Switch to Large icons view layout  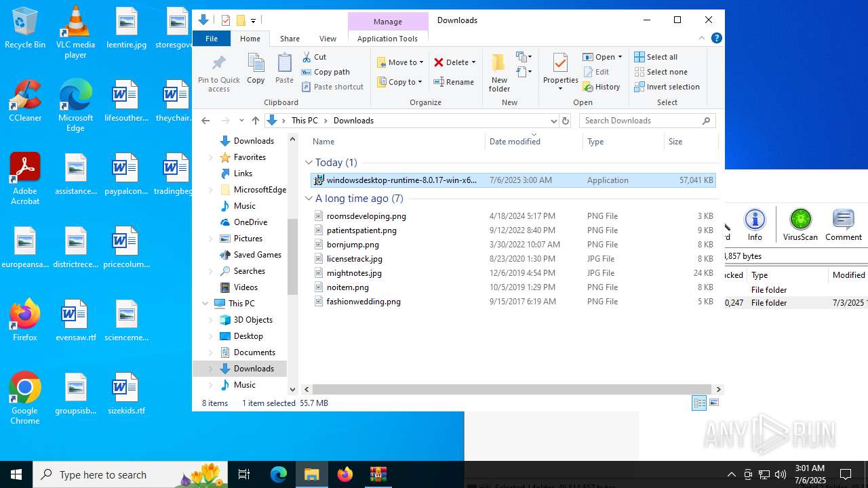tap(713, 403)
